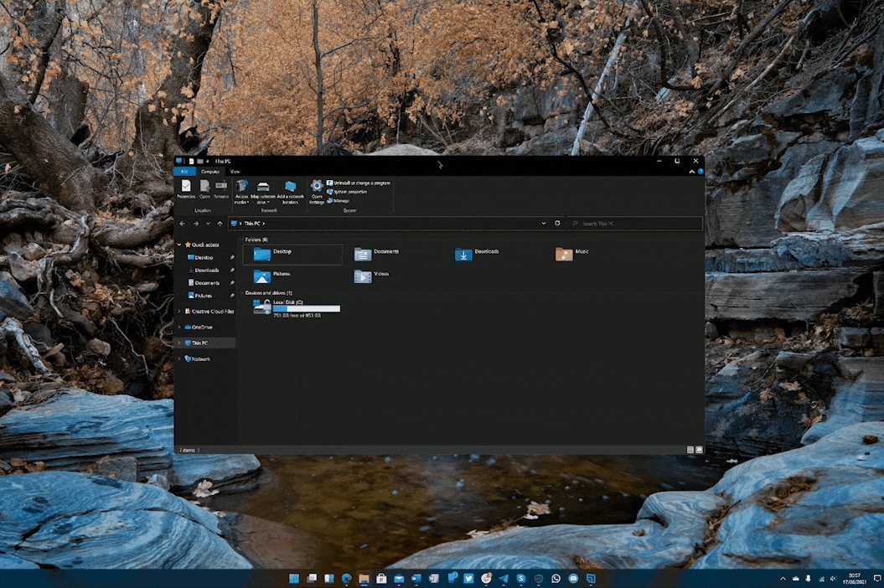Click the Twitter icon in the taskbar
The height and width of the screenshot is (588, 884).
[468, 578]
